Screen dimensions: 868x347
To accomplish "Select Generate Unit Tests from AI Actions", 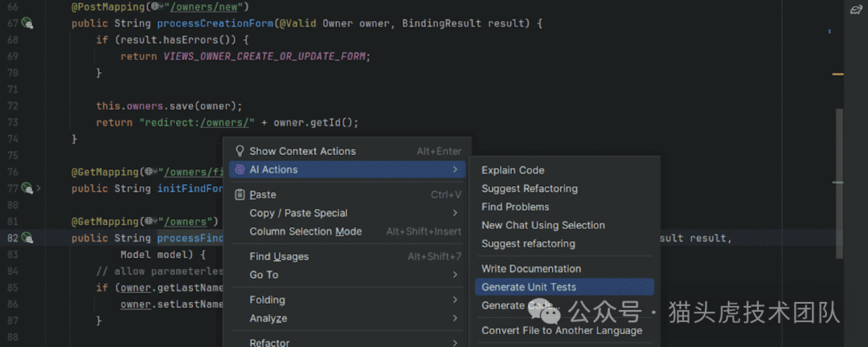I will [529, 287].
